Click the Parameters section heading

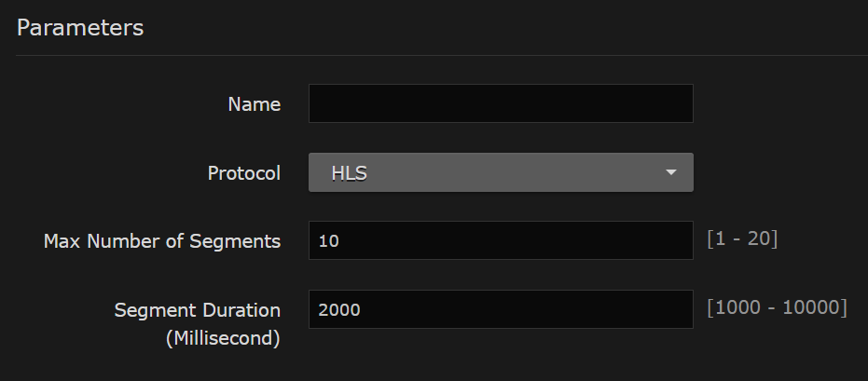pyautogui.click(x=80, y=28)
